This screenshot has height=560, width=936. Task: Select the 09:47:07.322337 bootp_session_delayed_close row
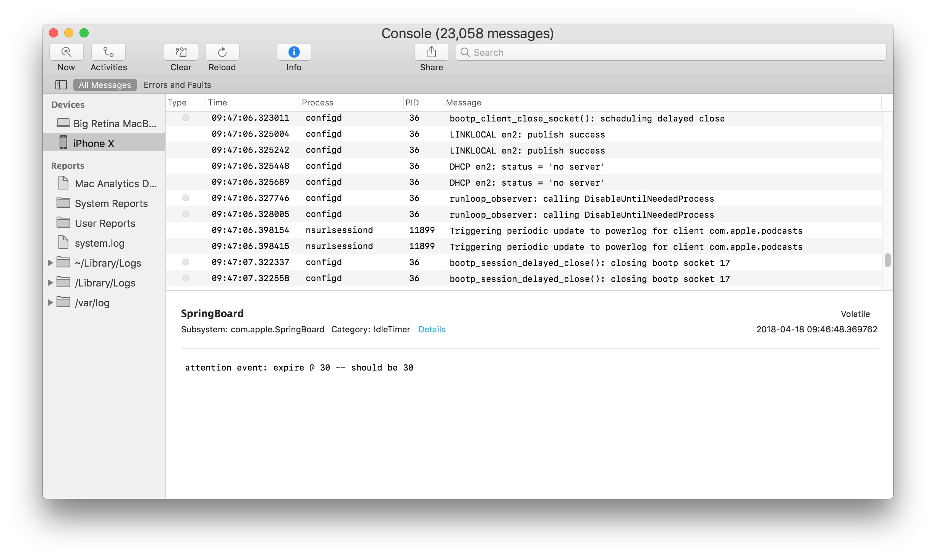pyautogui.click(x=524, y=262)
